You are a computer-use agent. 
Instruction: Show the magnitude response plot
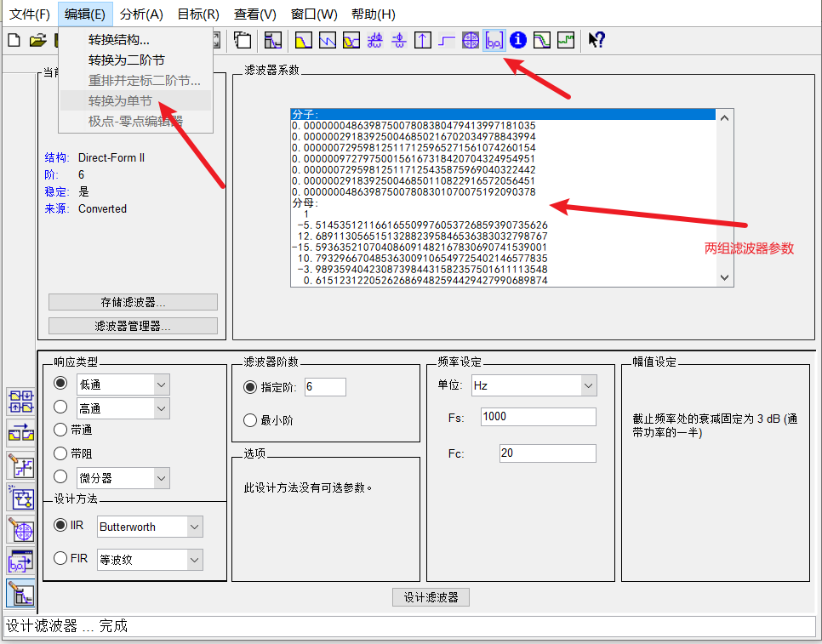(x=303, y=40)
